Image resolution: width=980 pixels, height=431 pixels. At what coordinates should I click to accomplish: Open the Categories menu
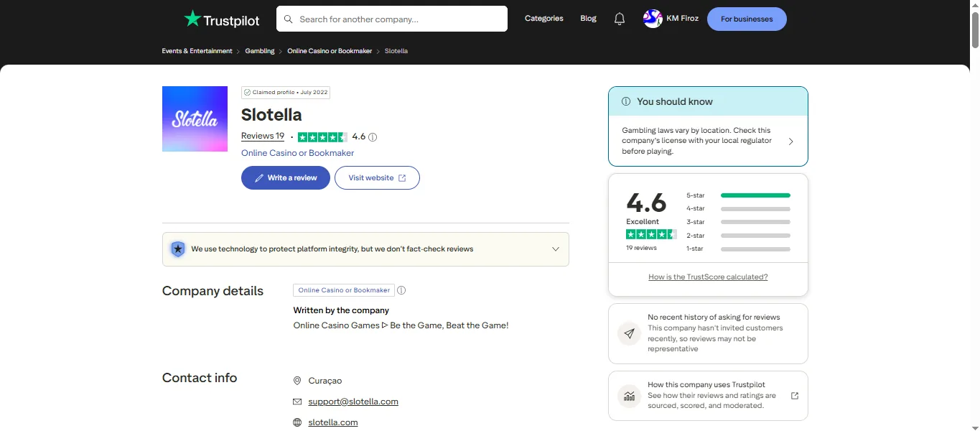(543, 19)
